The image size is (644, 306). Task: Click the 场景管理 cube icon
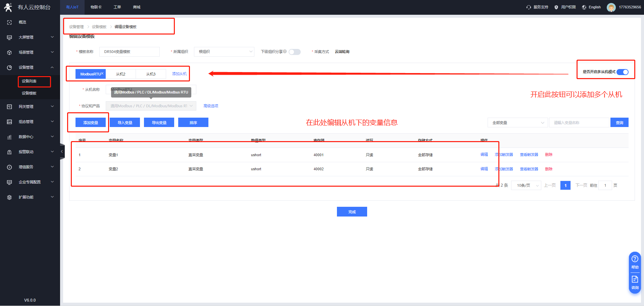(9, 52)
